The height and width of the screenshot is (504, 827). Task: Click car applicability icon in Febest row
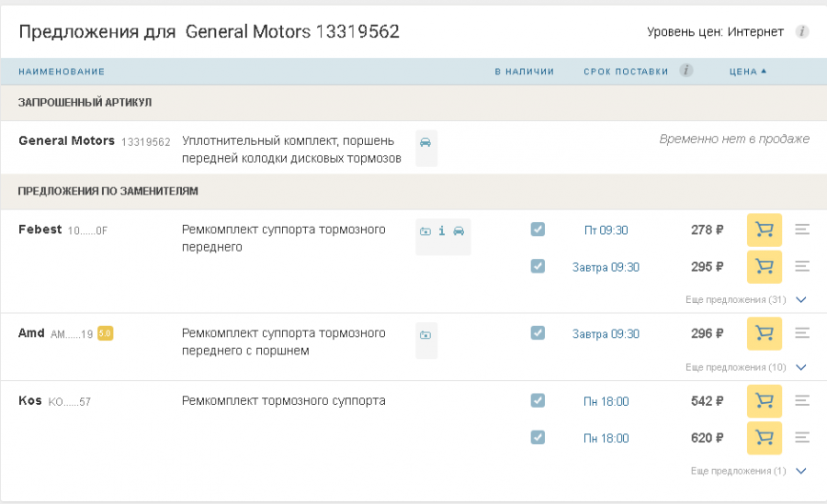click(459, 230)
